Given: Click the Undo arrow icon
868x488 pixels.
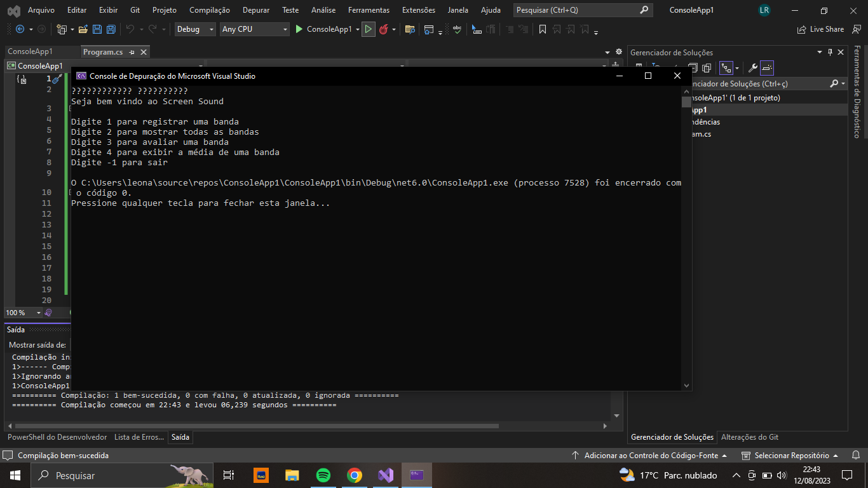Looking at the screenshot, I should pos(130,29).
